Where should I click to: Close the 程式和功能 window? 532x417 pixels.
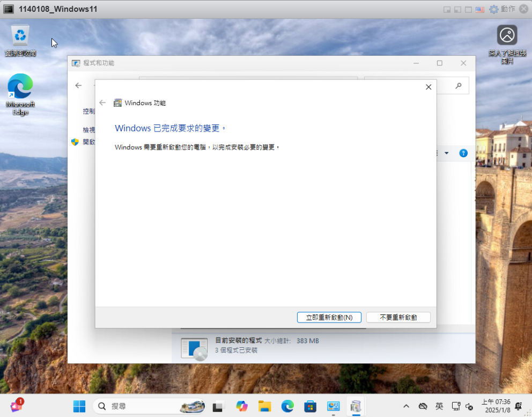pos(463,63)
